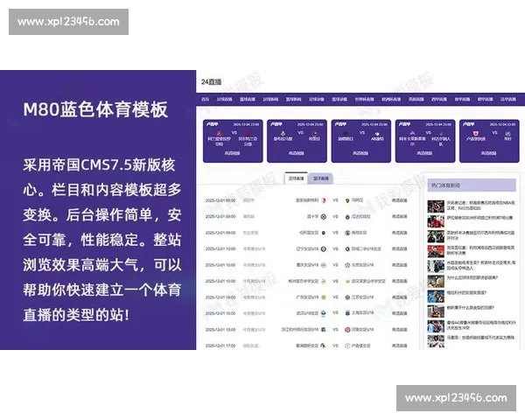This screenshot has height=420, width=525.
Task: Switch to the lavender 篮球直播 tab
Action: (x=321, y=178)
